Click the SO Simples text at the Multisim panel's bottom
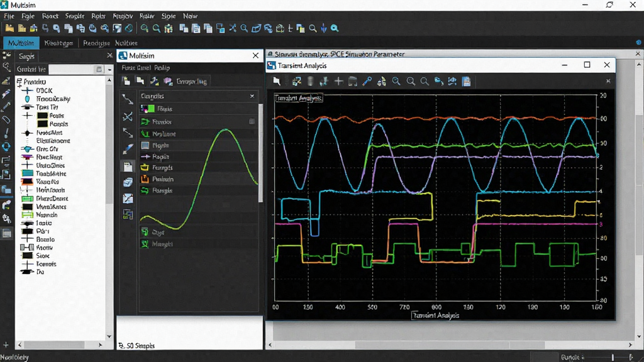Screen dimensions: 644x362 pos(140,346)
